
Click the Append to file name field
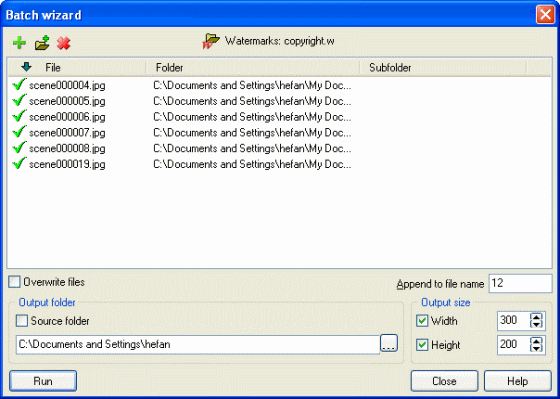[x=520, y=284]
